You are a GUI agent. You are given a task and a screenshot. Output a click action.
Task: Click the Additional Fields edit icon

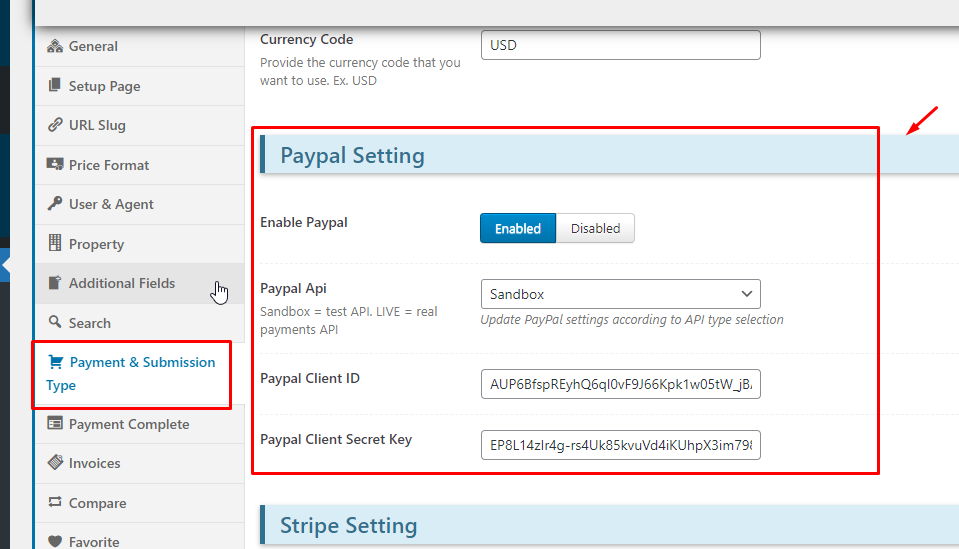pyautogui.click(x=55, y=282)
